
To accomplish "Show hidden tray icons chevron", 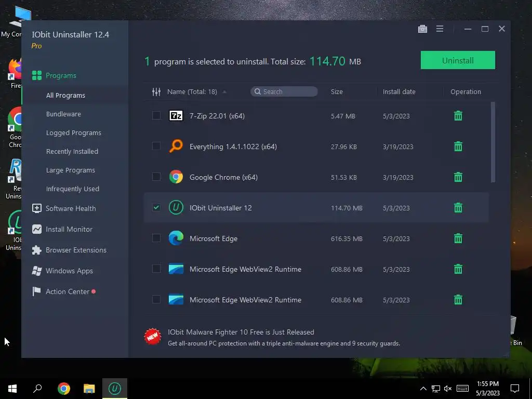I will (423, 389).
